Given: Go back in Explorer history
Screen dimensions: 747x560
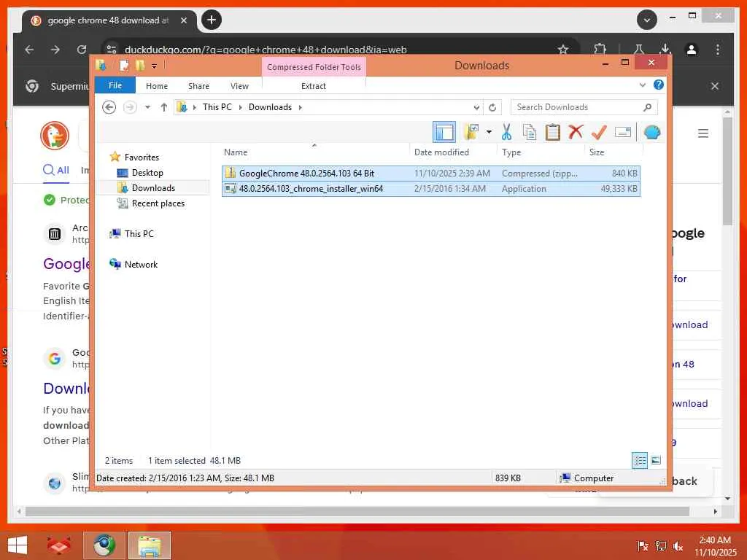Looking at the screenshot, I should point(109,107).
